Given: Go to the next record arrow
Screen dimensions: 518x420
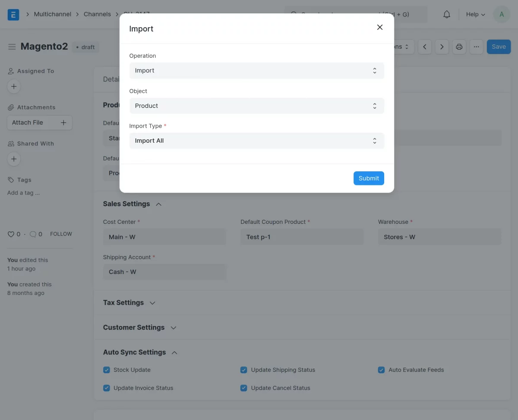Looking at the screenshot, I should click(x=442, y=47).
